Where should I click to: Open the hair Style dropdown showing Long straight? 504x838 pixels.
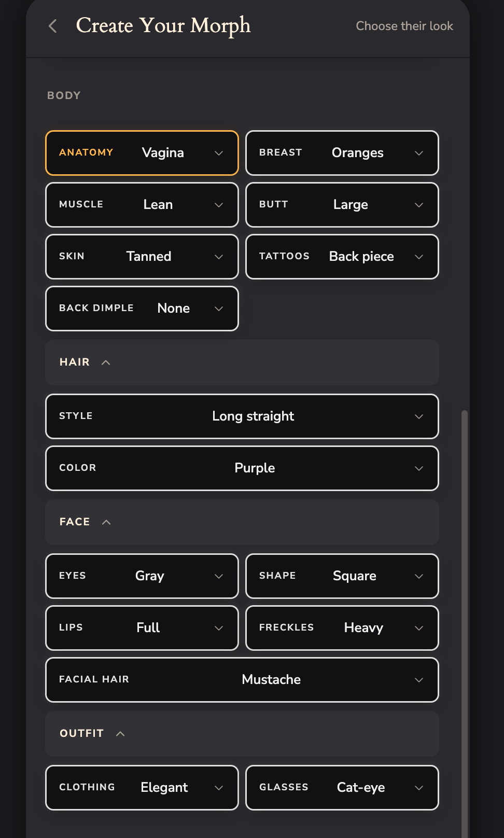242,416
